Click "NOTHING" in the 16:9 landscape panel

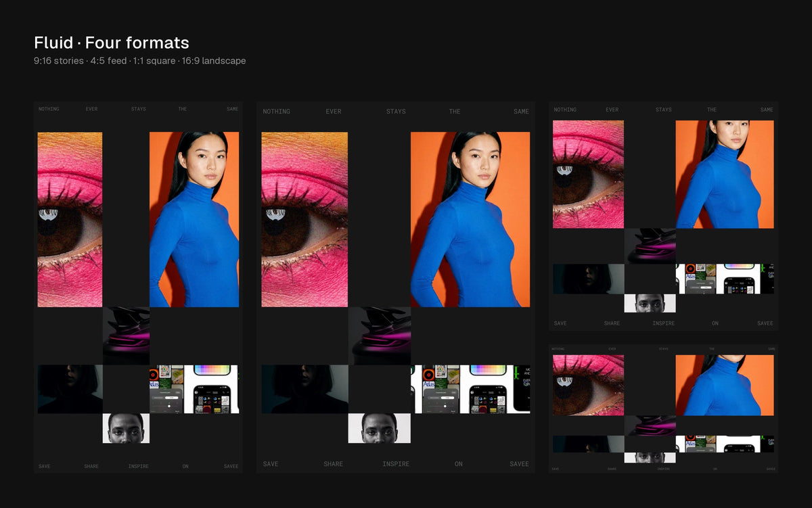coord(558,349)
